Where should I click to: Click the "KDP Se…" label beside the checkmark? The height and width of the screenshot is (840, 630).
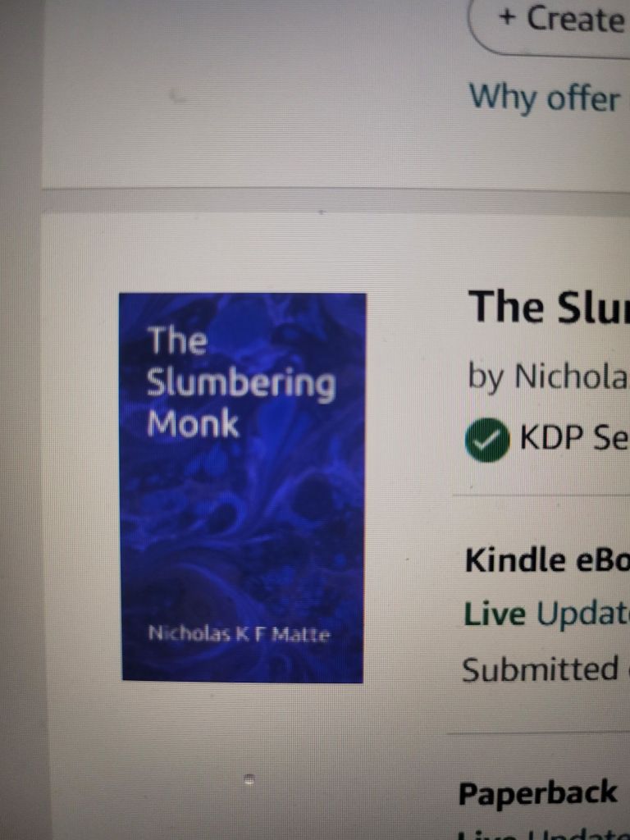pyautogui.click(x=573, y=438)
